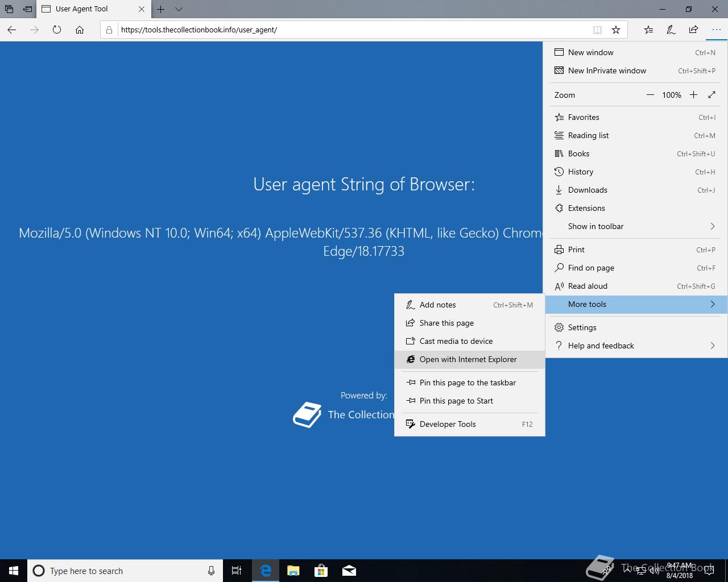The image size is (728, 582).
Task: Click the Share toolbar icon
Action: coord(693,30)
